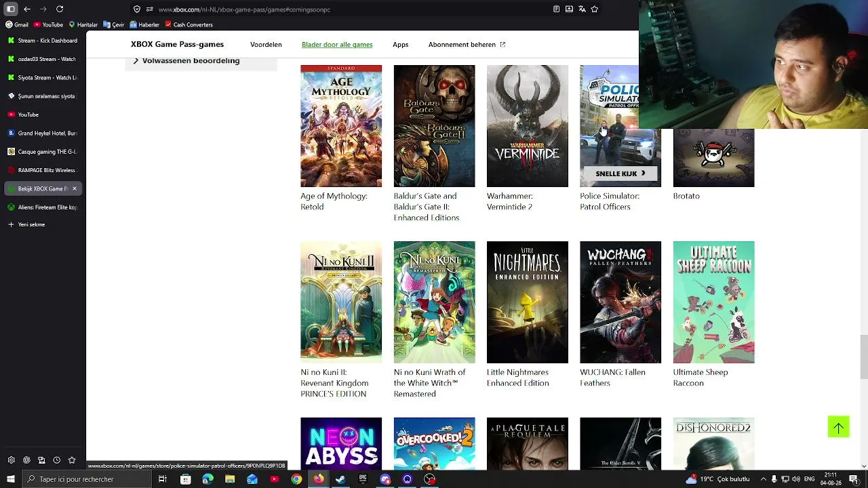Open a new tab with Yeni sekme
This screenshot has width=868, height=488.
pos(27,224)
